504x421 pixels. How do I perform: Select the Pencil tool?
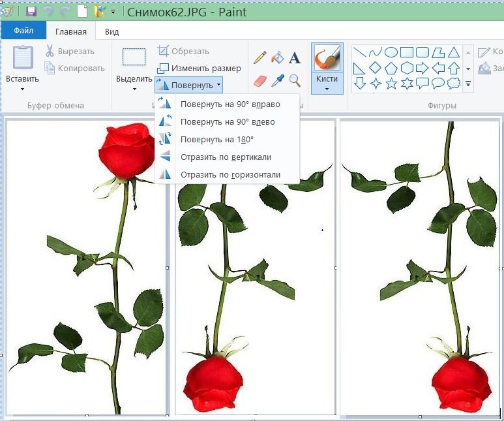coord(259,57)
